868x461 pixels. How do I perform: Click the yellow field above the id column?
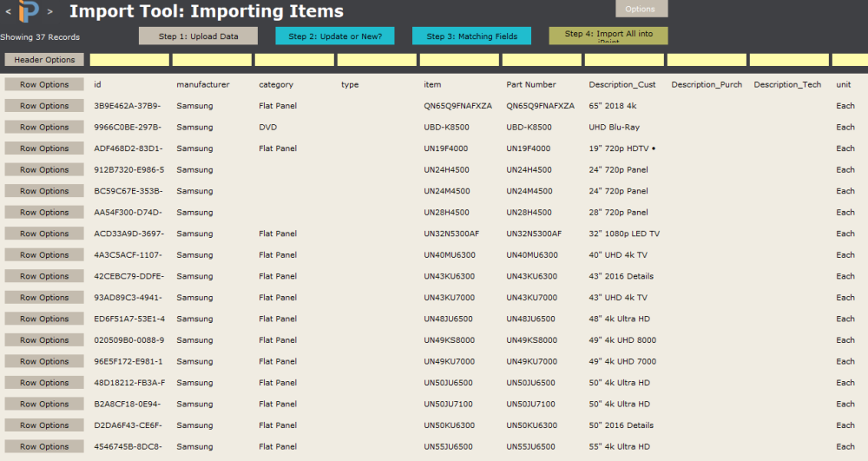tap(129, 60)
